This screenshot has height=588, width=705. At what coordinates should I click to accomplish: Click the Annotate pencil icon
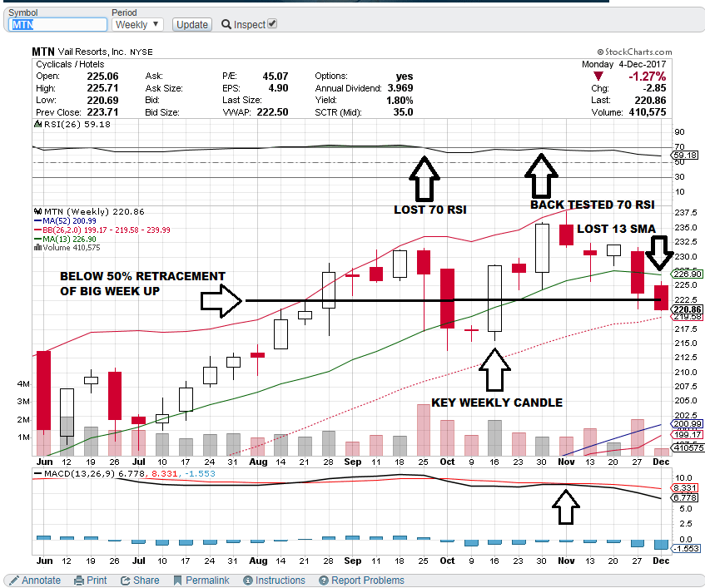(14, 581)
